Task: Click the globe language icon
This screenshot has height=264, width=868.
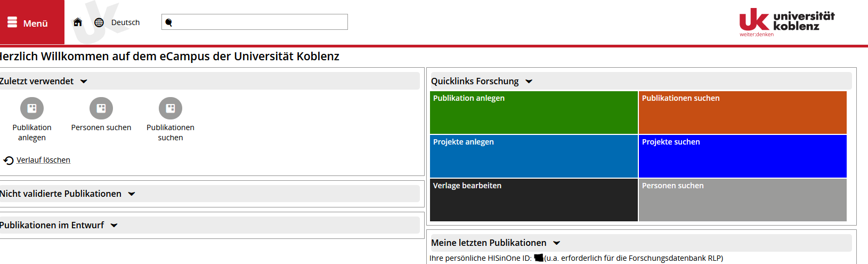Action: 99,22
